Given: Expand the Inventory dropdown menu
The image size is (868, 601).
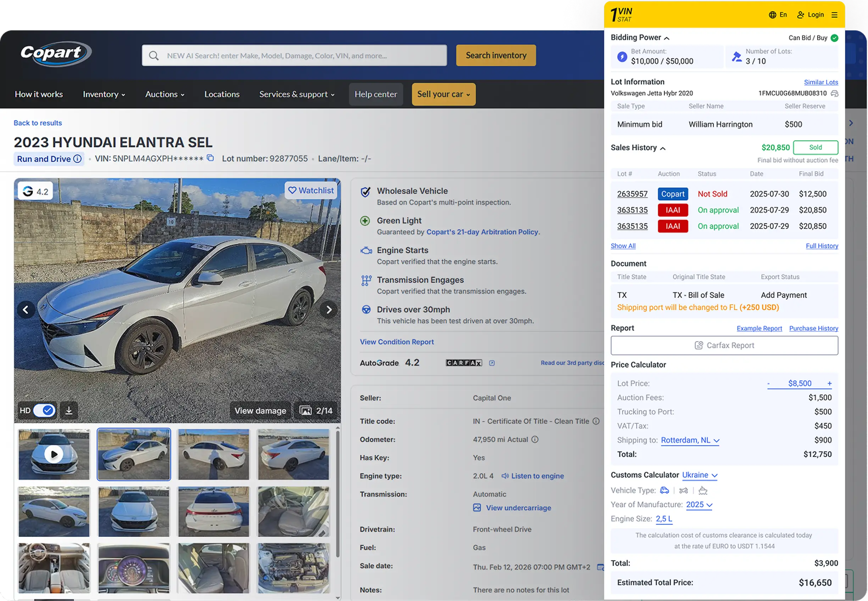Looking at the screenshot, I should pyautogui.click(x=104, y=95).
